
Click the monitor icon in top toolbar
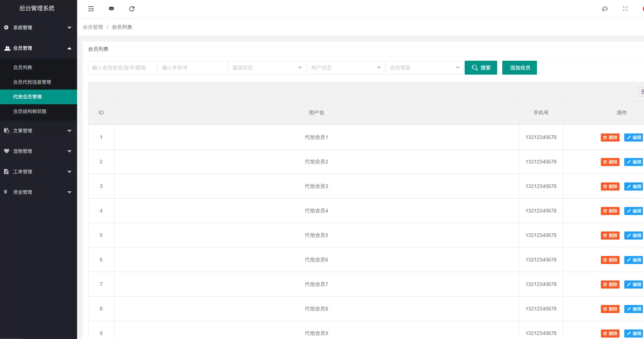click(111, 9)
